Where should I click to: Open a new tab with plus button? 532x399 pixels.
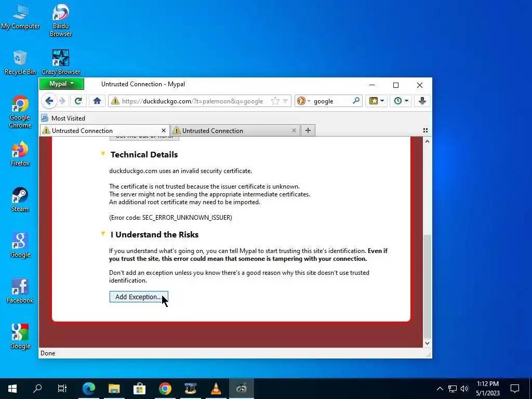[x=308, y=130]
